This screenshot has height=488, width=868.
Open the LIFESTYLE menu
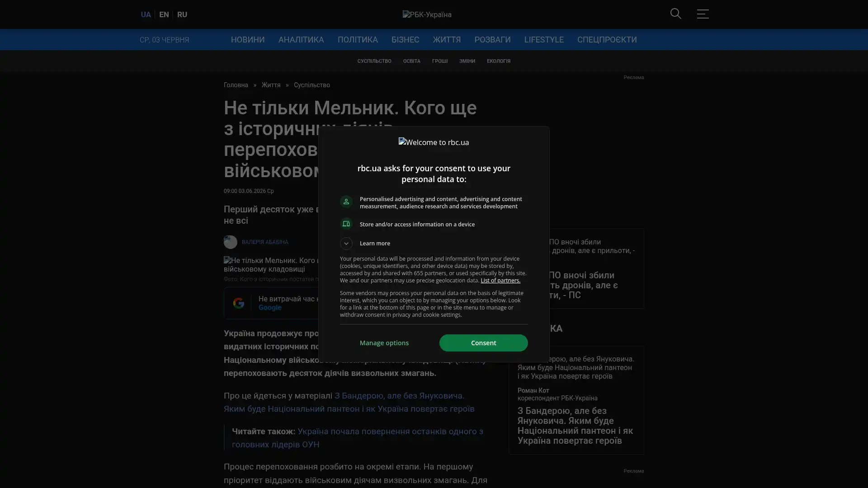[x=544, y=40]
